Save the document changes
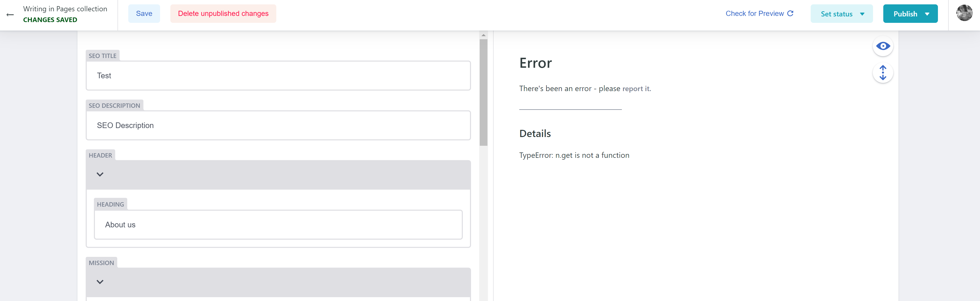The image size is (980, 301). 144,13
